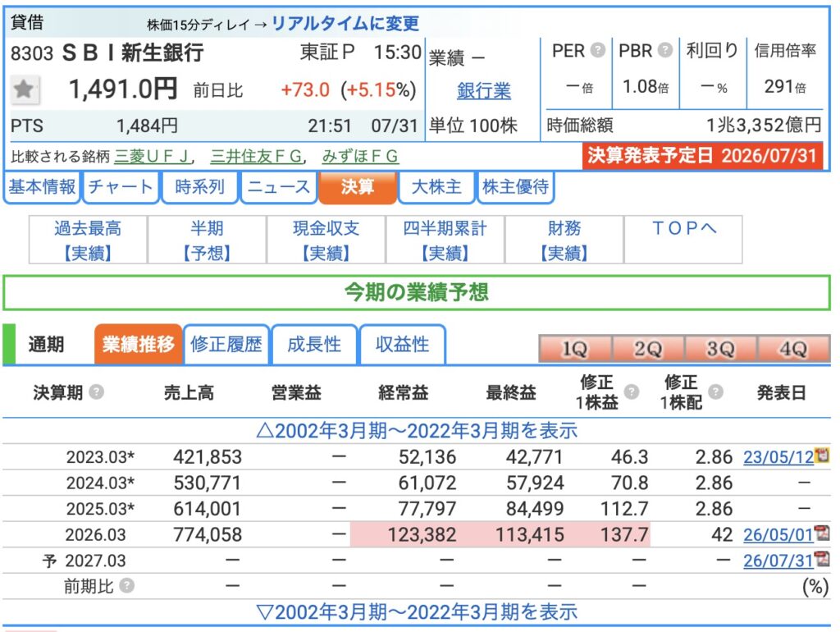840x632 pixels.
Task: Show the 成長性 sub-tab
Action: click(314, 344)
